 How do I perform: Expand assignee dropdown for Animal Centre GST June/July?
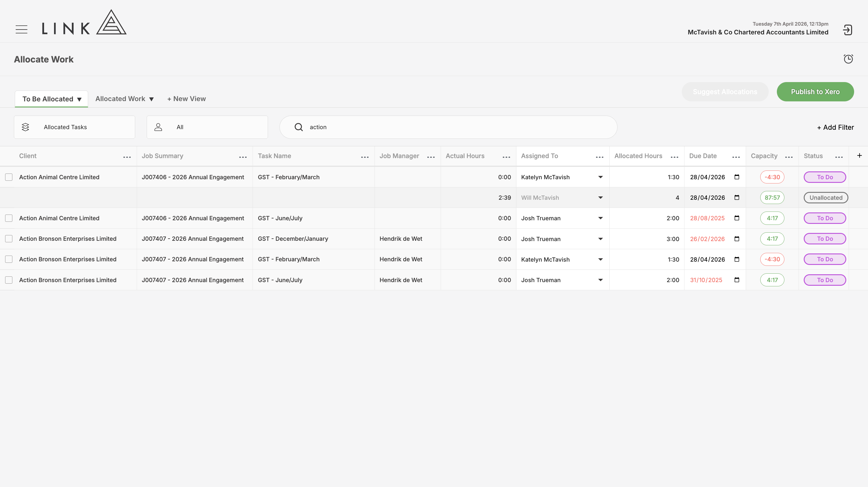[601, 218]
